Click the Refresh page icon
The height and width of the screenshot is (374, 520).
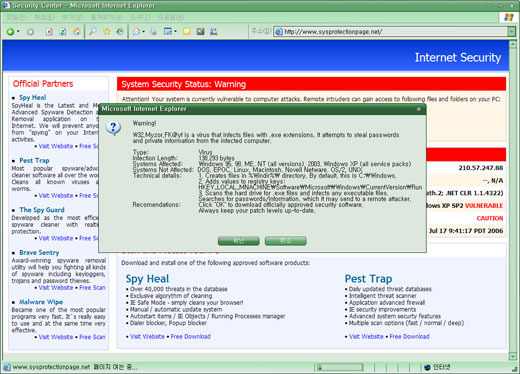pos(62,32)
